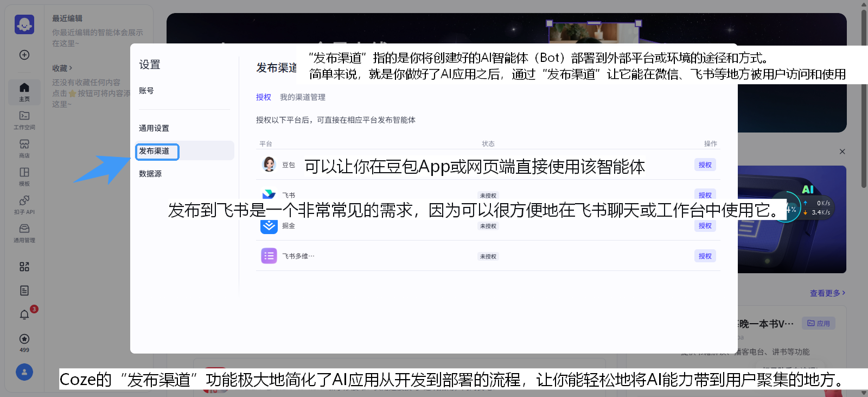Open the 查看更多 link

(x=827, y=293)
